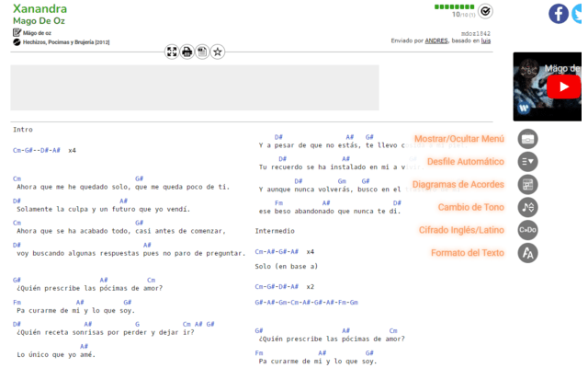The height and width of the screenshot is (368, 588).
Task: Click the gray advertisement banner area
Action: click(x=195, y=87)
